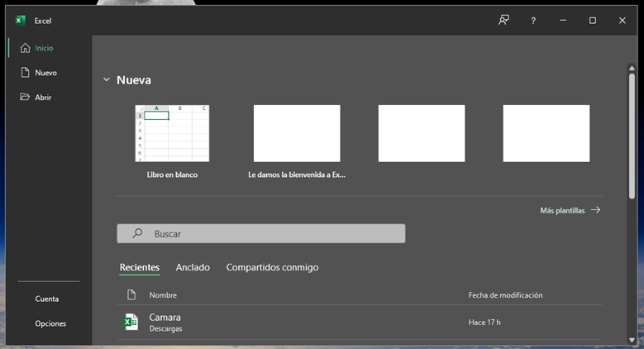
Task: Click the vertical scrollbar thumb
Action: coord(632,136)
